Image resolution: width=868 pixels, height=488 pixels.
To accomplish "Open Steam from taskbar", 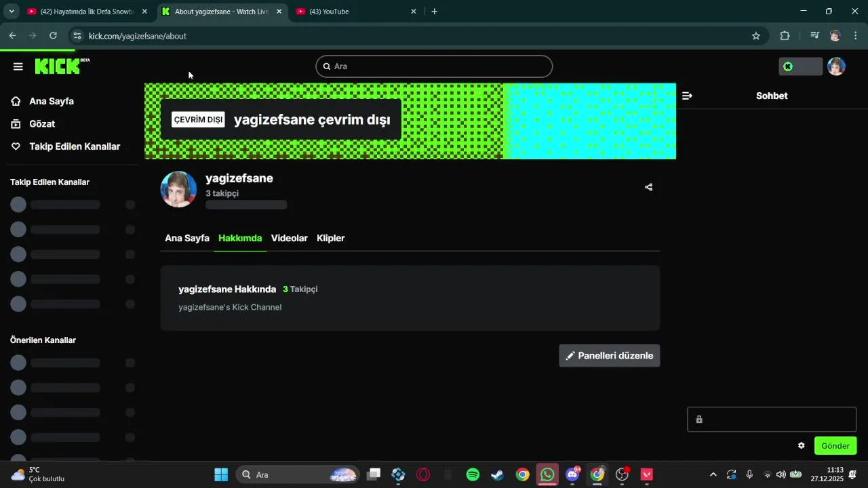I will [x=498, y=474].
